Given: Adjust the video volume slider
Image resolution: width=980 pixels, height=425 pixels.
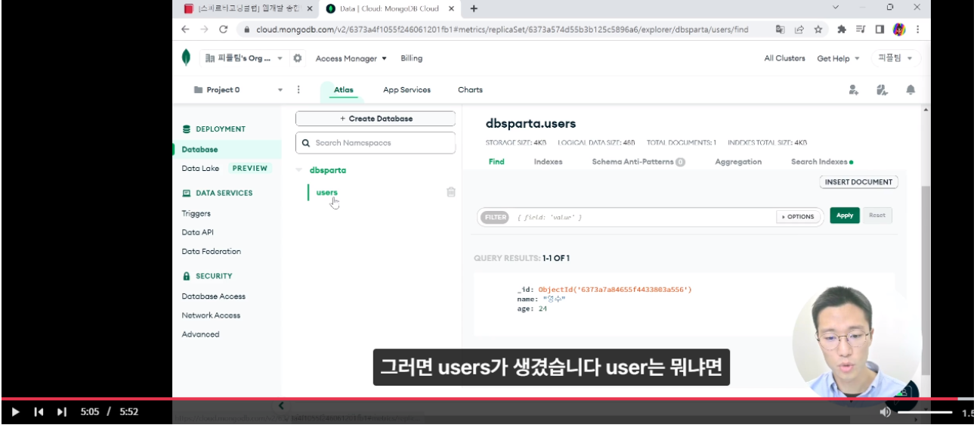Looking at the screenshot, I should click(x=925, y=412).
